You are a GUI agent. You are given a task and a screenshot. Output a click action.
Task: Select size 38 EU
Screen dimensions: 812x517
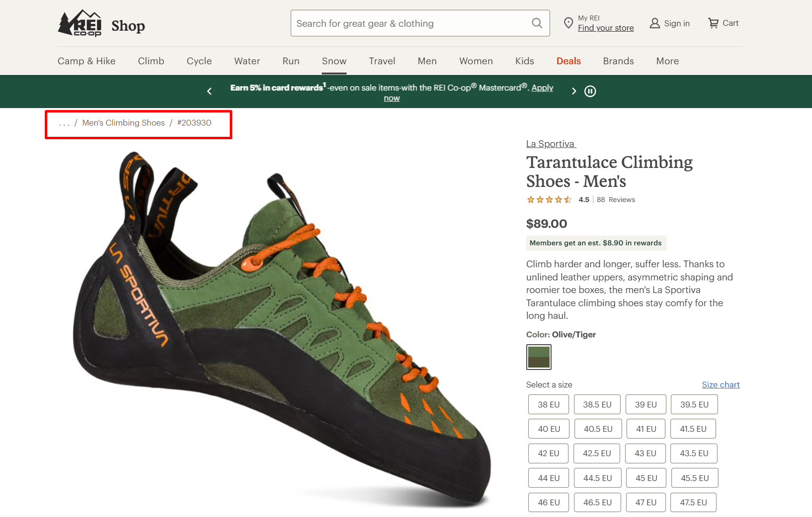pos(548,405)
